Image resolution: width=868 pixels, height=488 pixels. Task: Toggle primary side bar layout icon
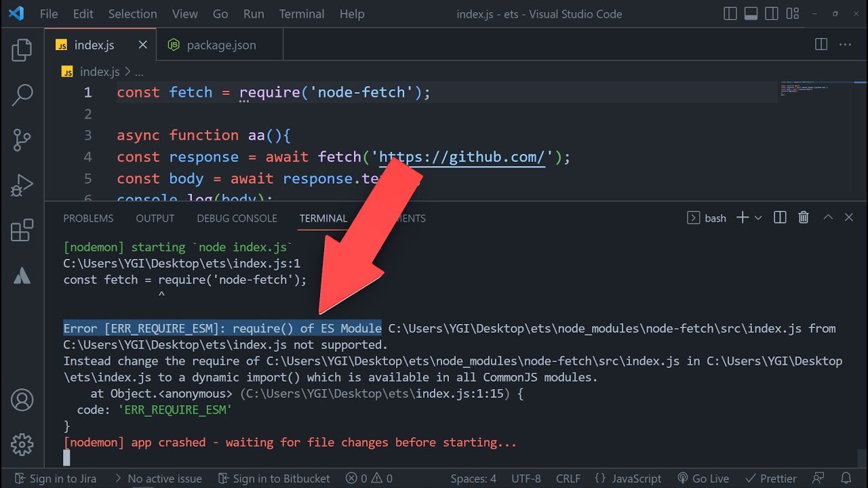point(730,14)
